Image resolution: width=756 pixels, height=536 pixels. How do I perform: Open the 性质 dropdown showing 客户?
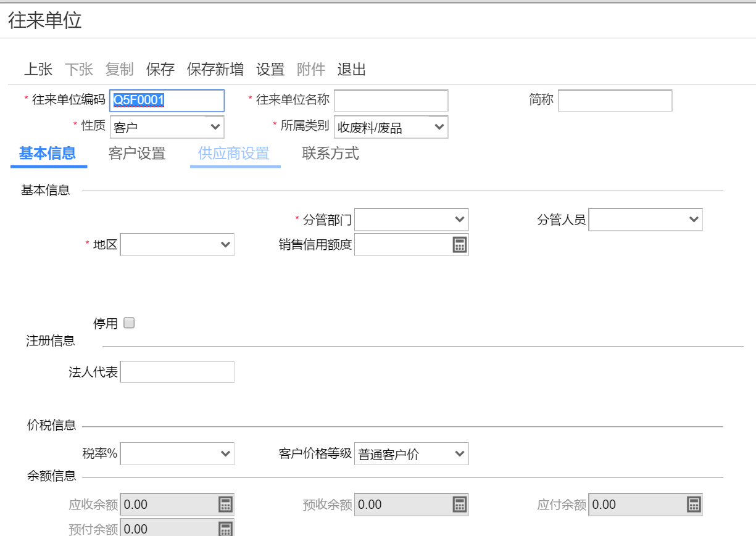pos(167,127)
